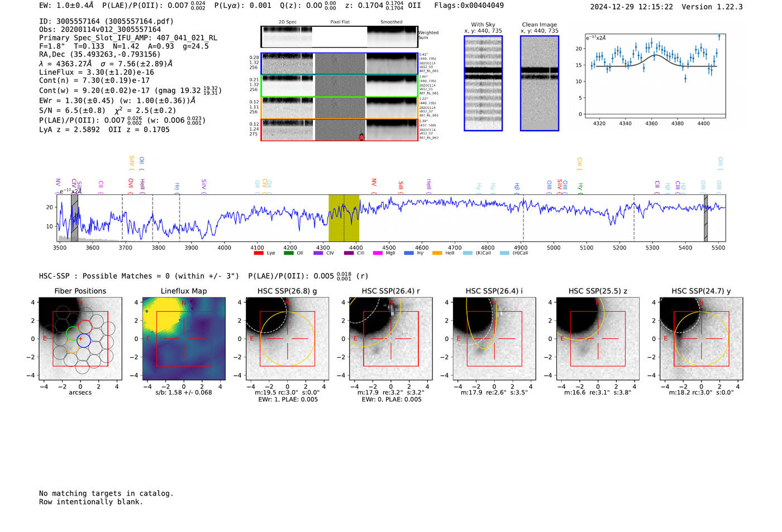Image resolution: width=782 pixels, height=532 pixels.
Task: Click the 2024-12-29 12:15:22 timestamp
Action: pos(632,7)
